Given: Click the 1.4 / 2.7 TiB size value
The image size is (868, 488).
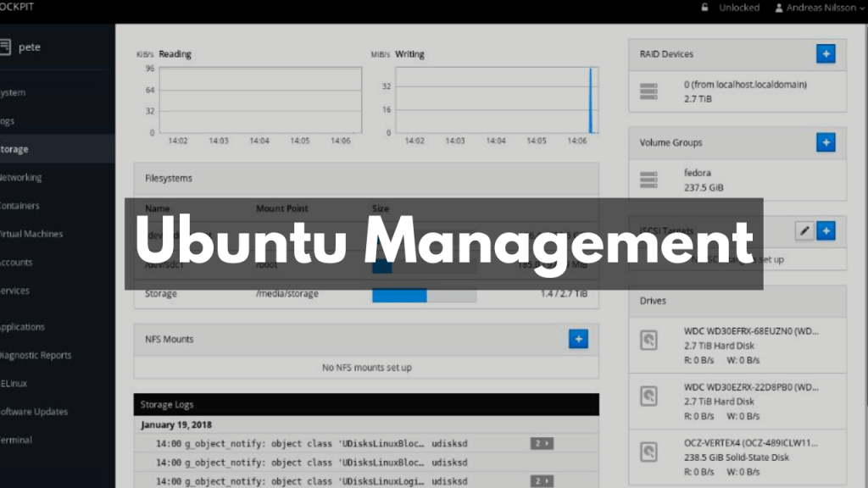Looking at the screenshot, I should point(564,294).
